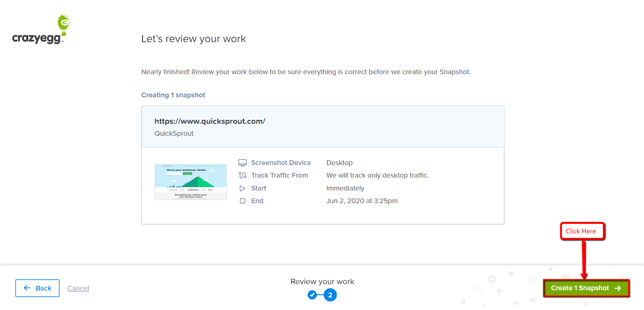Click the 'Jun 2, 2020 at 3:25pm' end date

[x=362, y=201]
